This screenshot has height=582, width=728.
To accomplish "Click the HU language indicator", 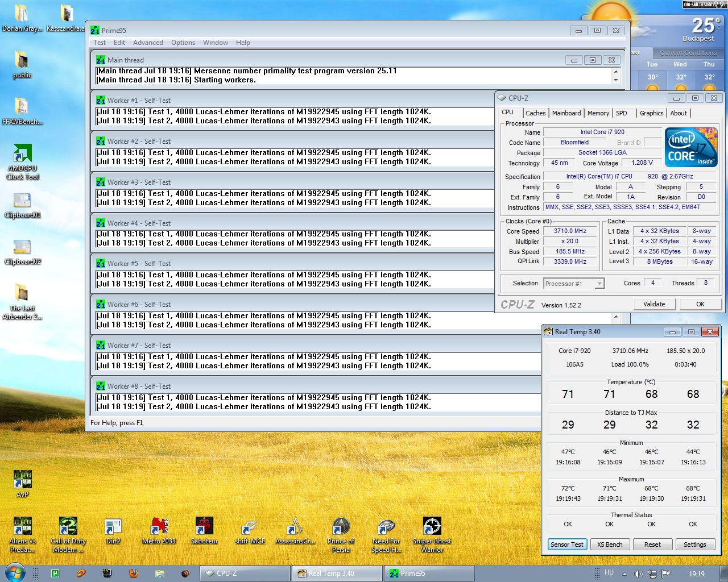I will point(609,573).
